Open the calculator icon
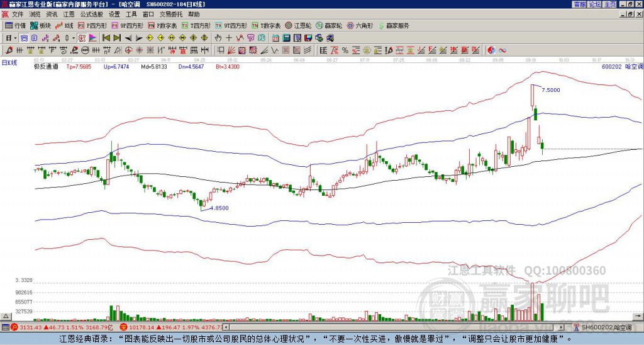The width and height of the screenshot is (644, 345). point(287,38)
